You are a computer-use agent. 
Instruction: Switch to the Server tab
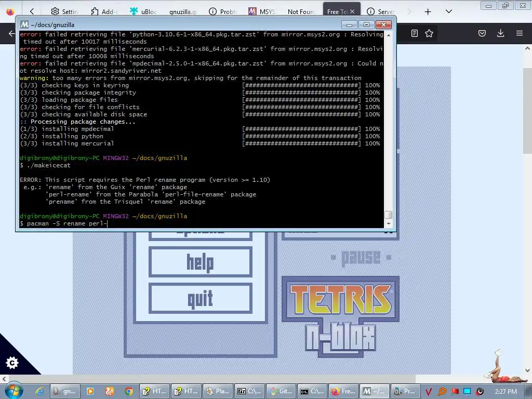coord(381,11)
